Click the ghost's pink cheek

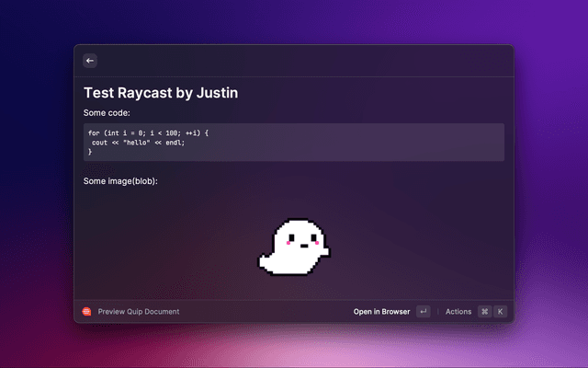coord(290,246)
